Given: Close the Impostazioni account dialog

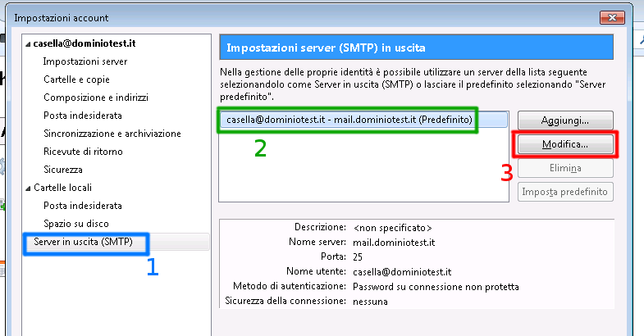Looking at the screenshot, I should click(612, 18).
